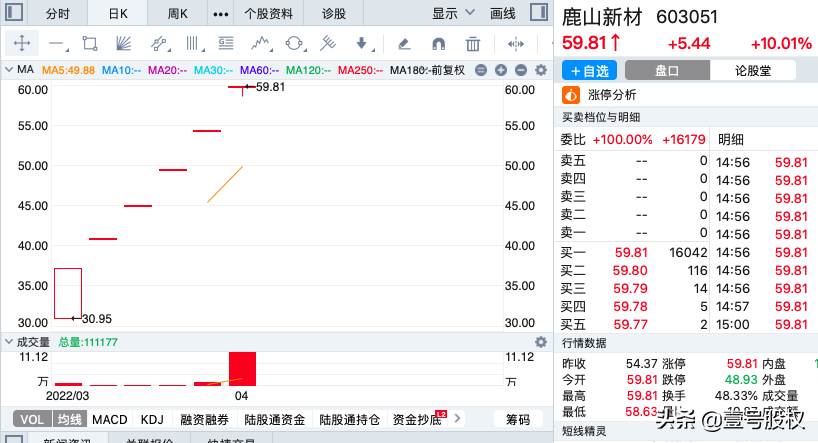Screen dimensions: 818x443
Task: Toggle the 均线 moving average button
Action: [69, 420]
